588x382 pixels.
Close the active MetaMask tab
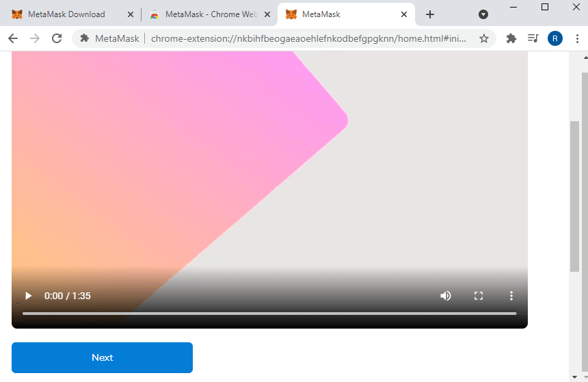click(404, 14)
